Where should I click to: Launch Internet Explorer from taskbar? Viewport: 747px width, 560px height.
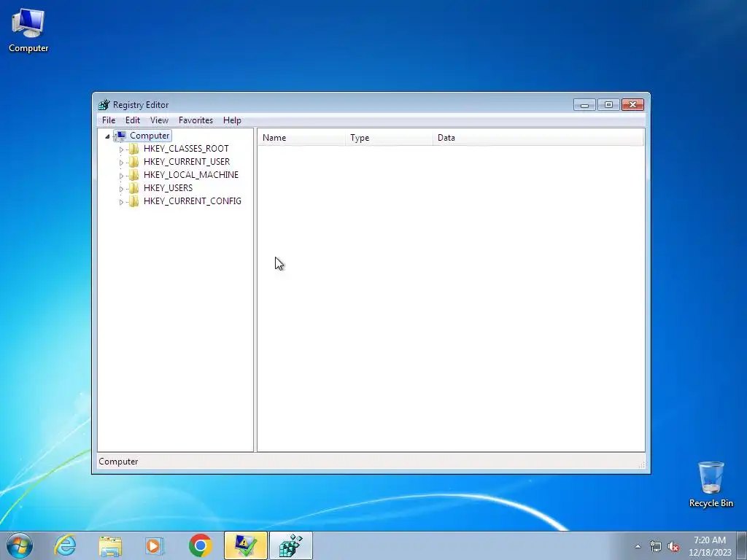(65, 545)
